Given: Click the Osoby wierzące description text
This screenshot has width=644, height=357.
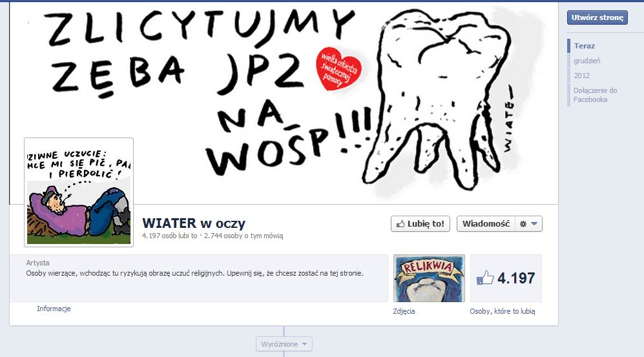Looking at the screenshot, I should coord(194,273).
